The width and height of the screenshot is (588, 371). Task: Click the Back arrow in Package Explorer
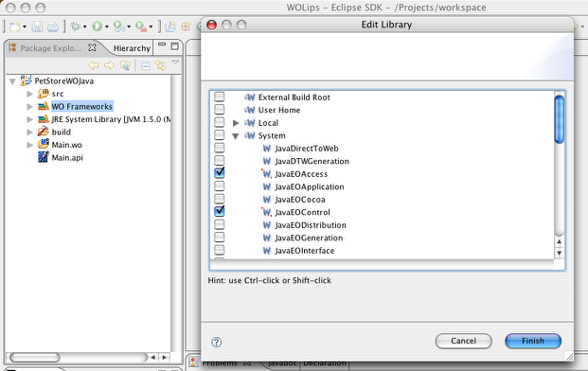pos(94,65)
